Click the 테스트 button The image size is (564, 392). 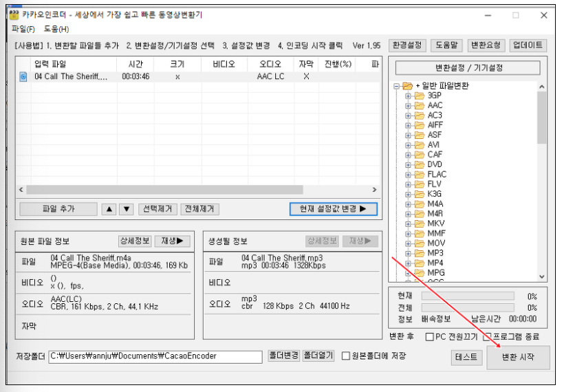(x=466, y=357)
